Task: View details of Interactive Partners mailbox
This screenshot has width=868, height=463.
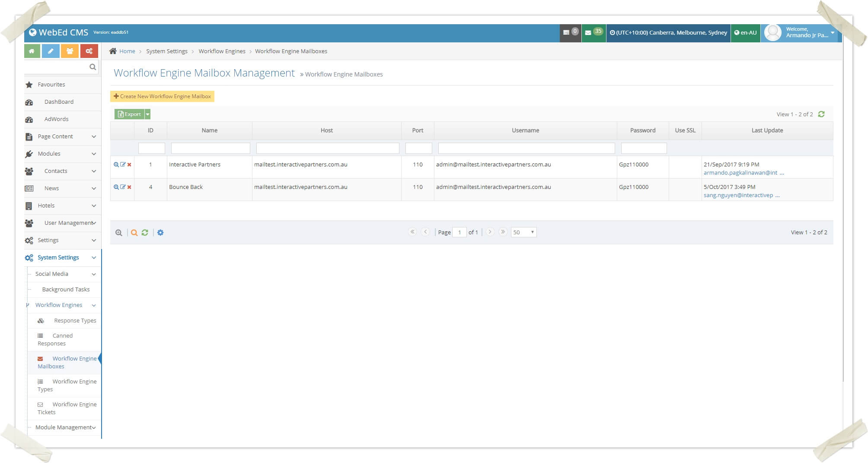Action: pyautogui.click(x=116, y=165)
